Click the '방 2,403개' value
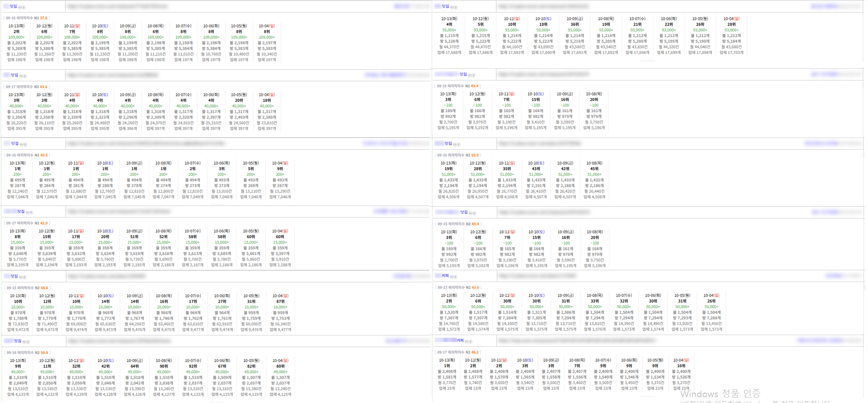 coord(239,117)
